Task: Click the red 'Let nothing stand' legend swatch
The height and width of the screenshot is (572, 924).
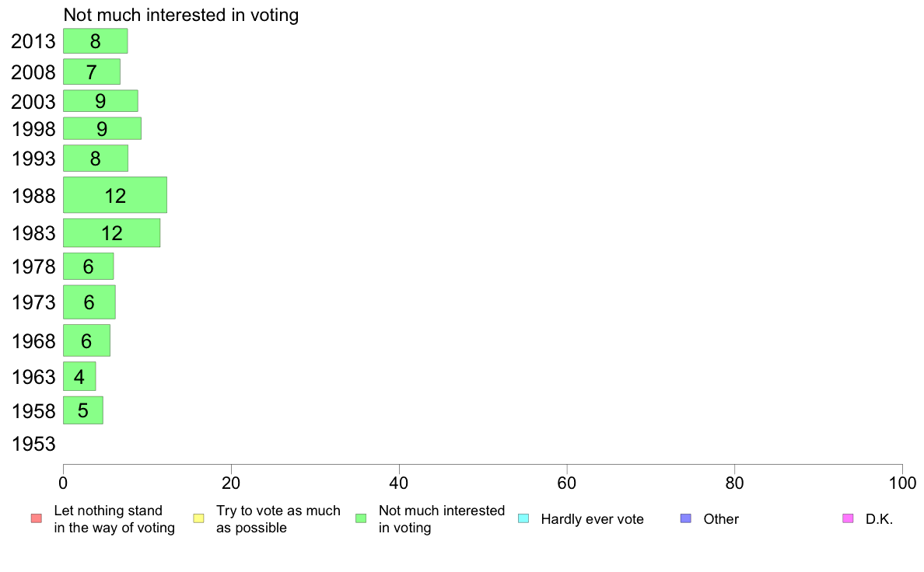Action: click(37, 518)
